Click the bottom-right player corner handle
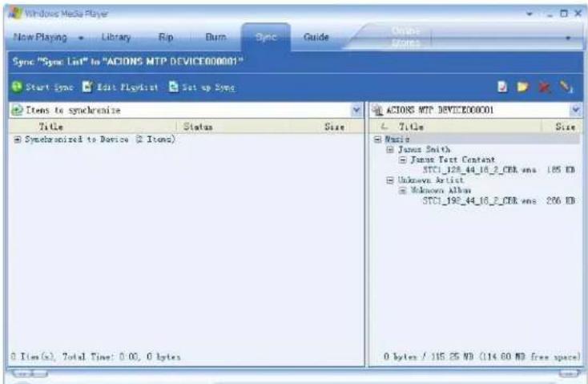Viewport: 588px width, 384px height. click(570, 374)
